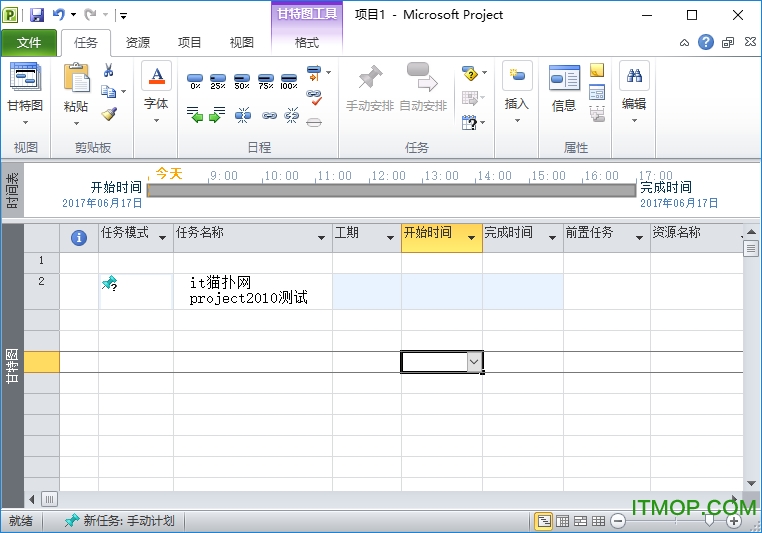The width and height of the screenshot is (762, 533).
Task: Switch to Gantt chart view in status bar
Action: tap(544, 521)
